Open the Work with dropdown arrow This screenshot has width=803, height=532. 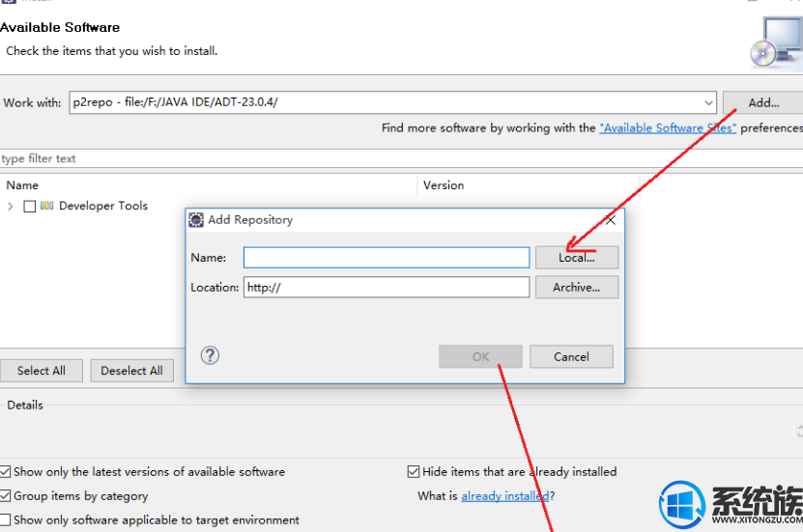(708, 102)
